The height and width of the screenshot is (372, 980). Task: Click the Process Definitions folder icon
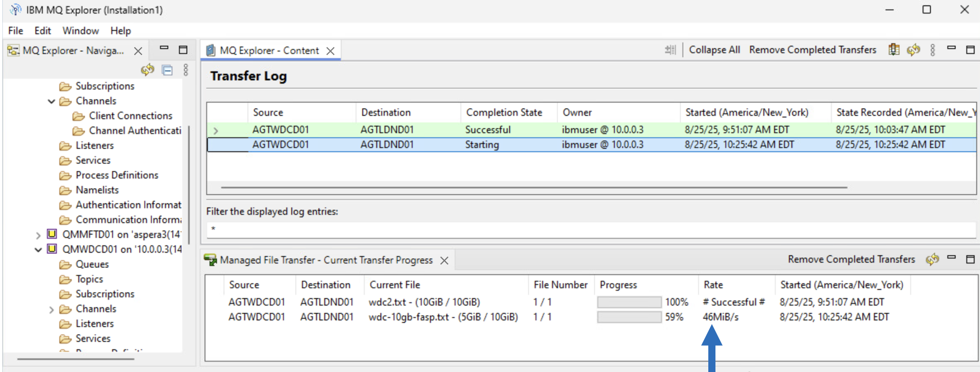click(65, 175)
